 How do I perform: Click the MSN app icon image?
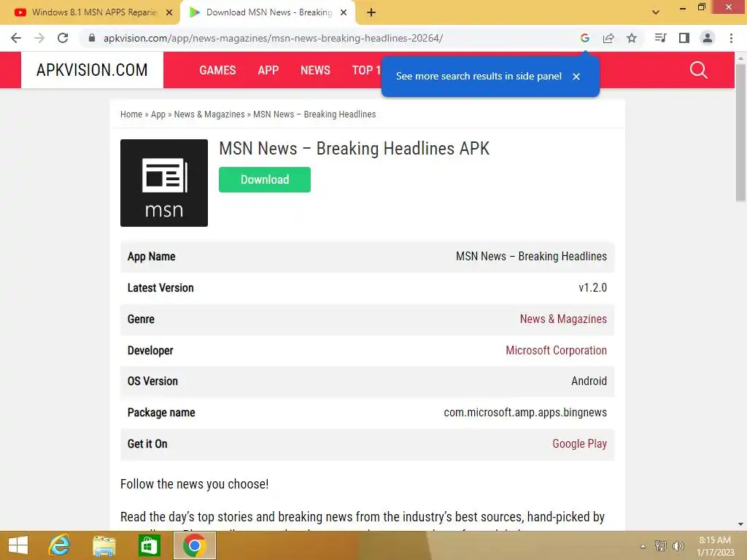[x=164, y=183]
